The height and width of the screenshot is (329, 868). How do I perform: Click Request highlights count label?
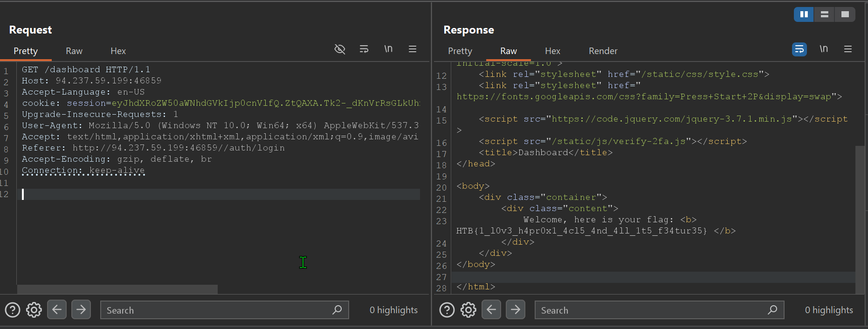(393, 310)
